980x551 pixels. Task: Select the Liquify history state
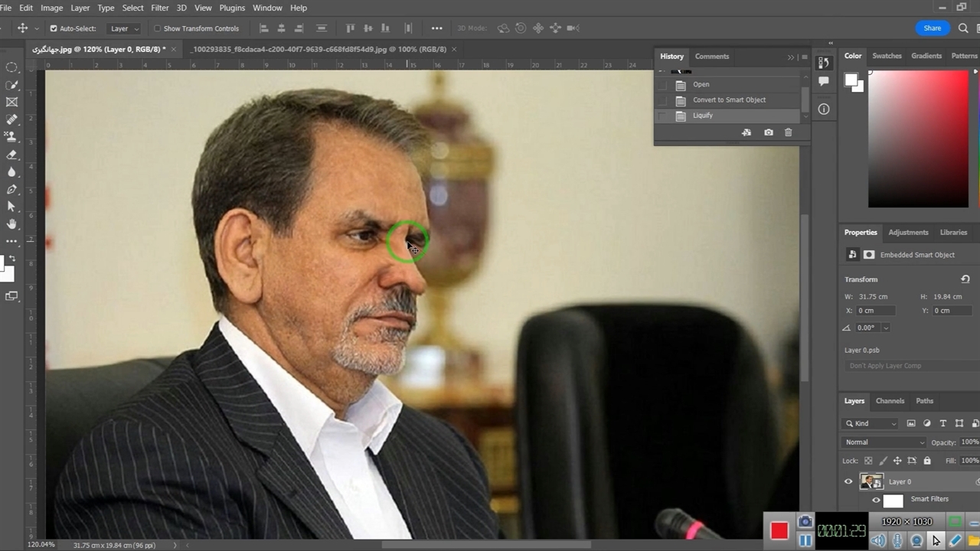[703, 116]
